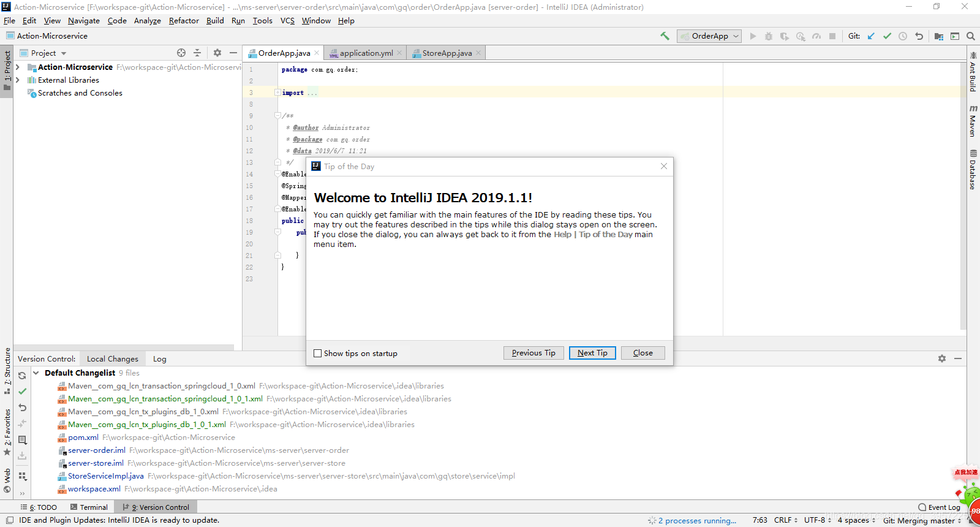Start debugging with the bug icon

click(769, 36)
